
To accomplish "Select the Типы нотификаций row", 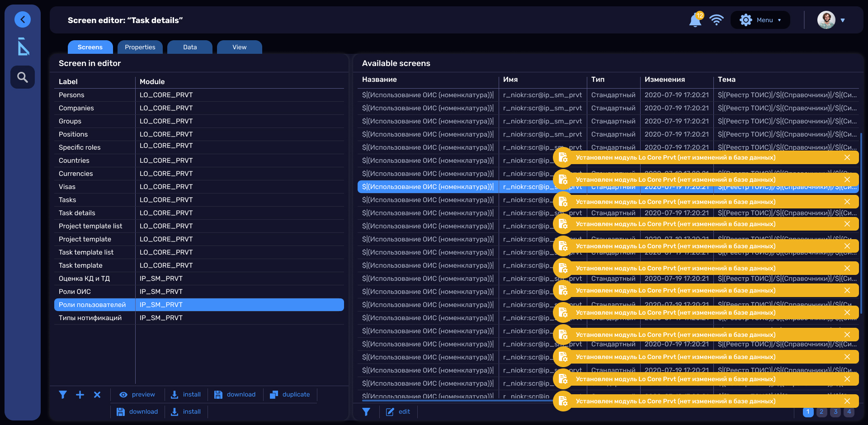I will coord(199,318).
